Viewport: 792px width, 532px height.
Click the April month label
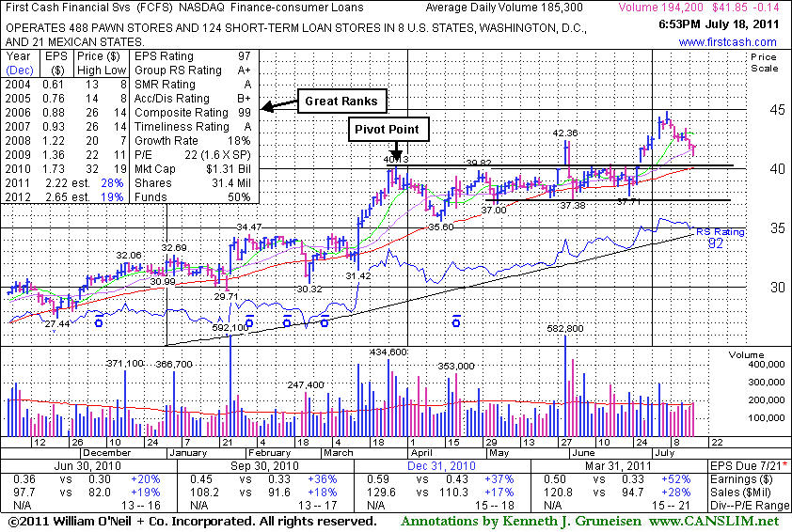tap(421, 453)
